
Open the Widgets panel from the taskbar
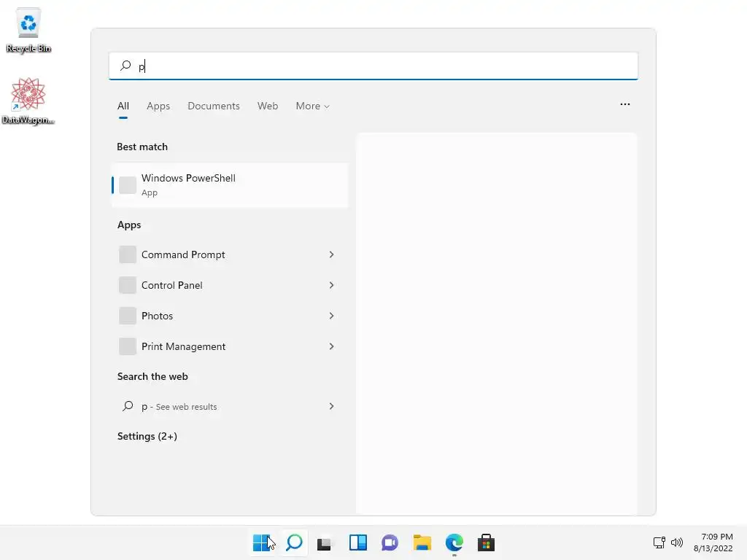click(357, 542)
